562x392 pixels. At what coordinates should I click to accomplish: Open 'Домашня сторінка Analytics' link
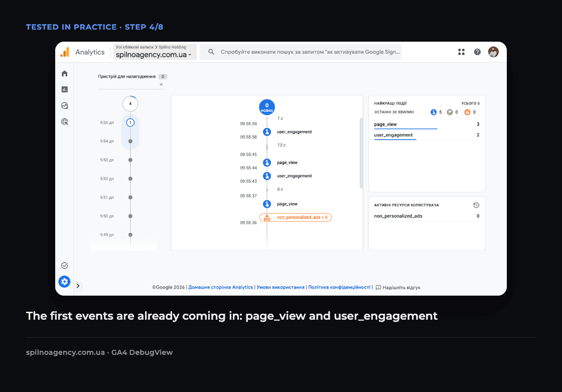tap(220, 287)
